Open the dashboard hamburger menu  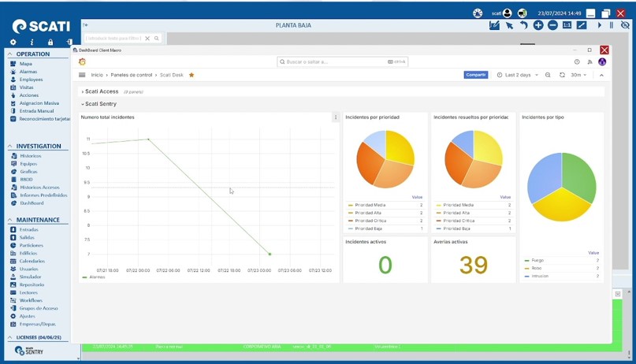tap(82, 75)
